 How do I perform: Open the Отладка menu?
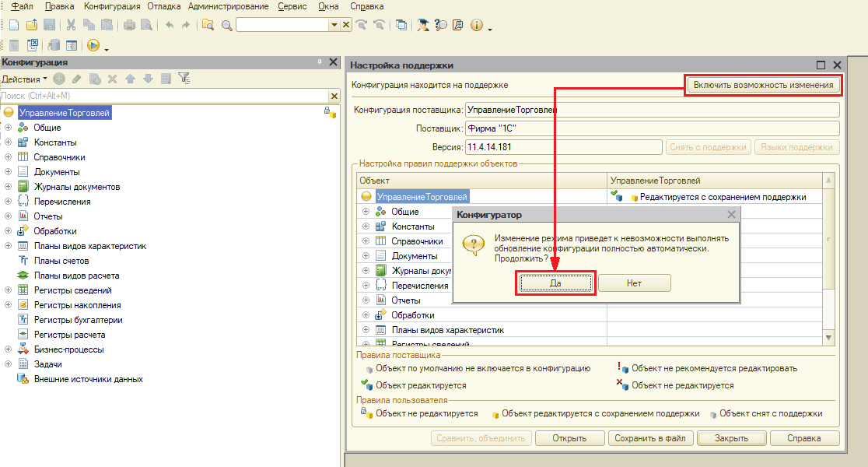pos(164,6)
